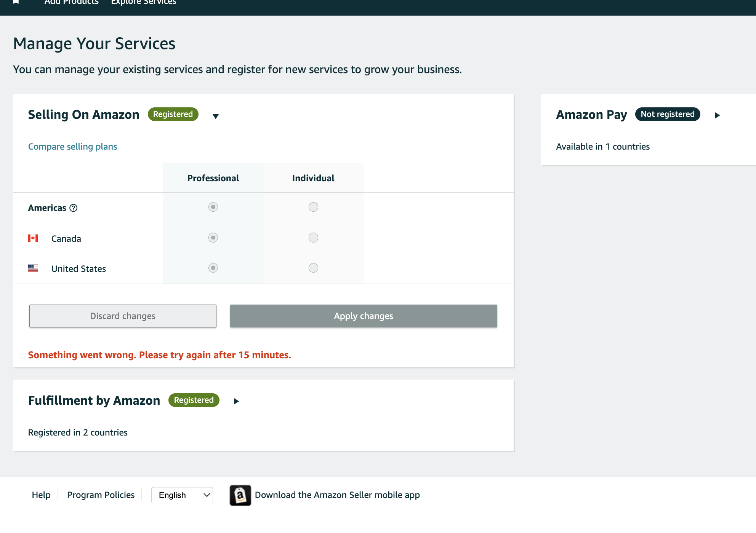Open the Explore Services menu
This screenshot has height=533, width=756.
tap(144, 2)
